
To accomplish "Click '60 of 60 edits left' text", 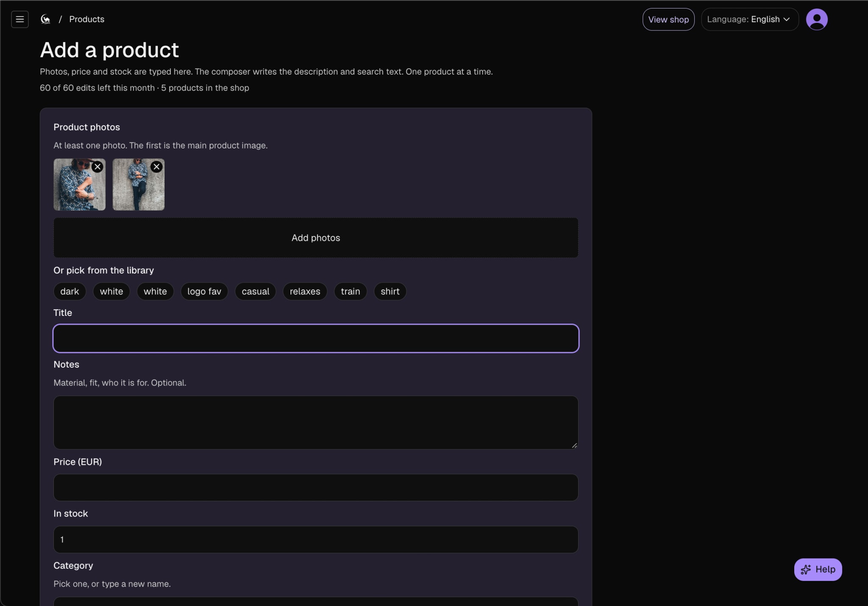I will (x=97, y=88).
